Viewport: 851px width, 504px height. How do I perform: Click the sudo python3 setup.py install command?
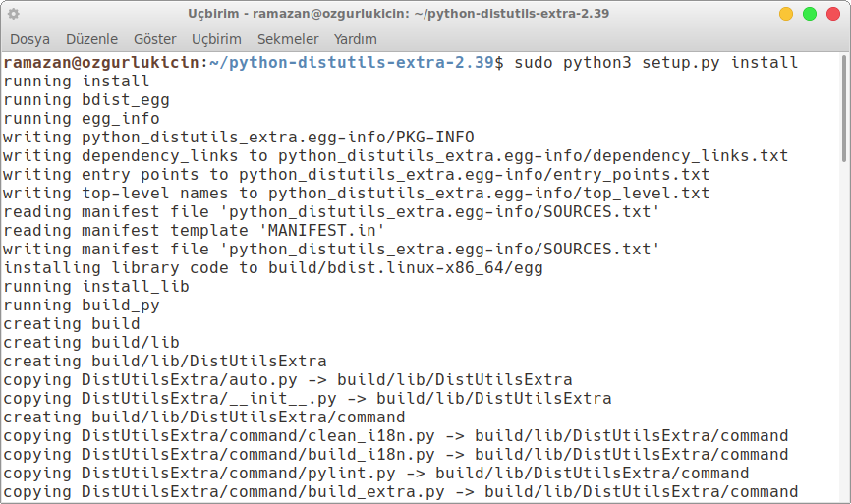[x=655, y=63]
